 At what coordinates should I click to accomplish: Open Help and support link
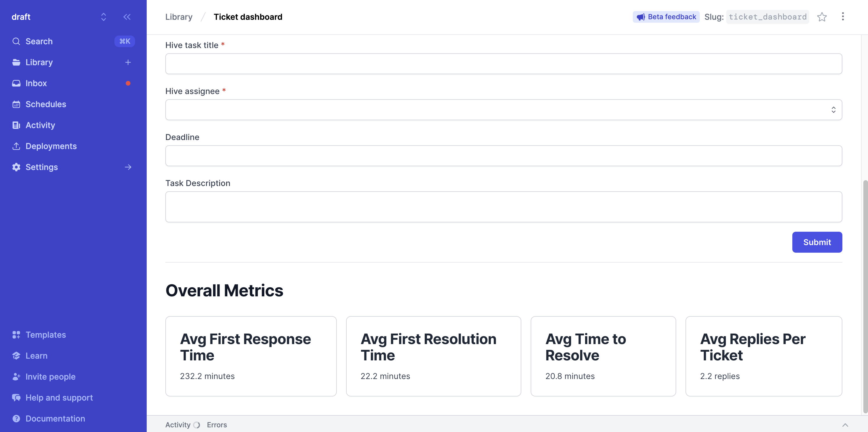click(59, 398)
